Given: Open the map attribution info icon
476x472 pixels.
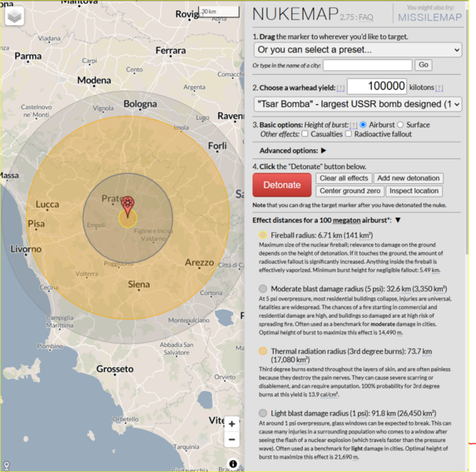Looking at the screenshot, I should [x=234, y=463].
